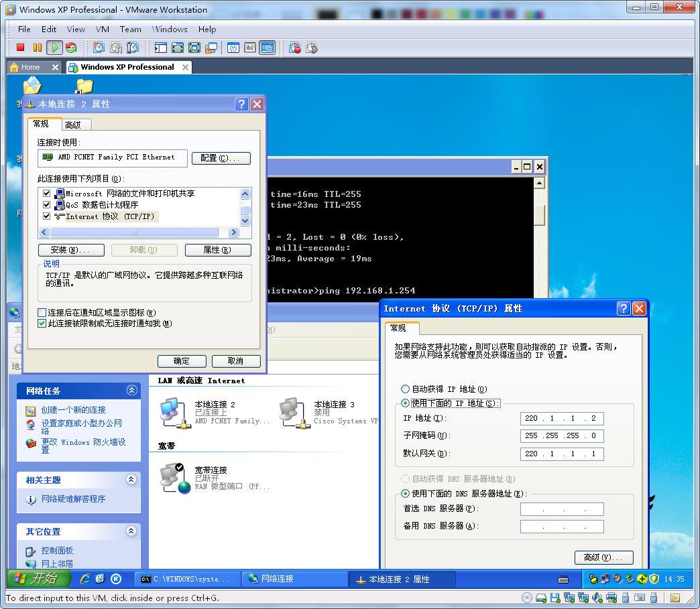Click the Suspend VM pause icon
The height and width of the screenshot is (609, 700).
38,48
